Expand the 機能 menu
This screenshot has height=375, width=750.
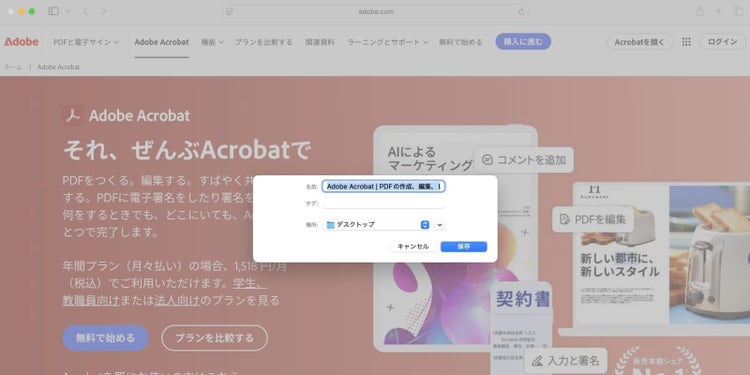[212, 42]
